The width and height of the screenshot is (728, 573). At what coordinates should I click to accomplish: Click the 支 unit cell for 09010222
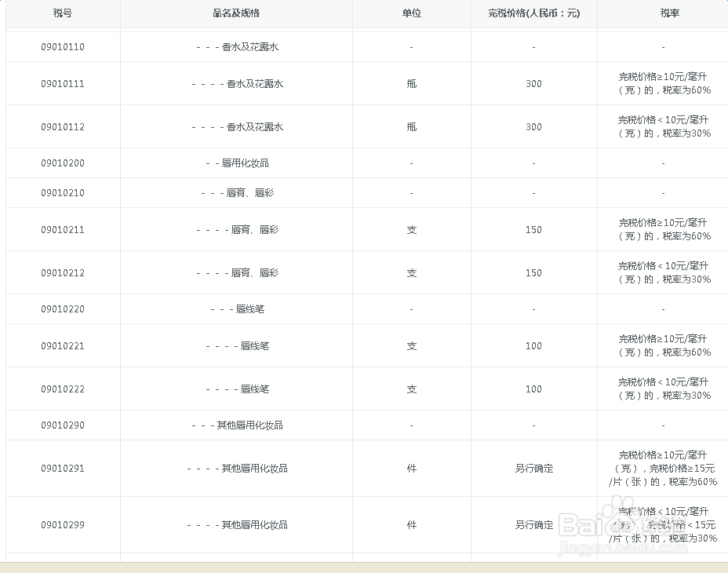coord(411,389)
